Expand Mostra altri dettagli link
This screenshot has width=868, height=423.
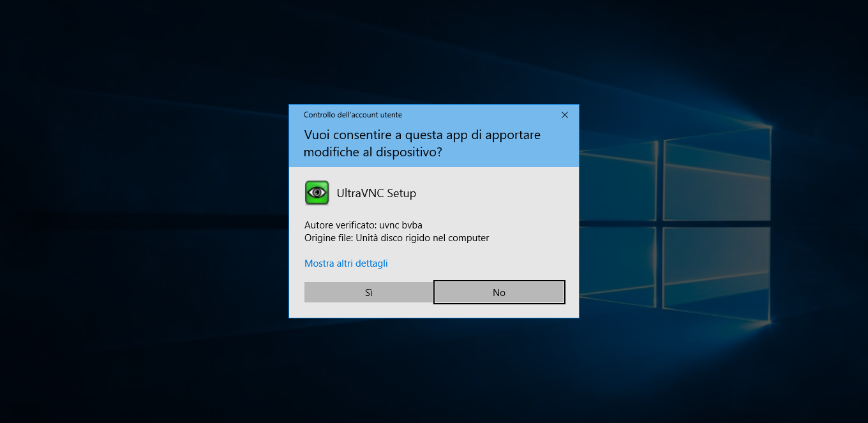click(x=346, y=263)
